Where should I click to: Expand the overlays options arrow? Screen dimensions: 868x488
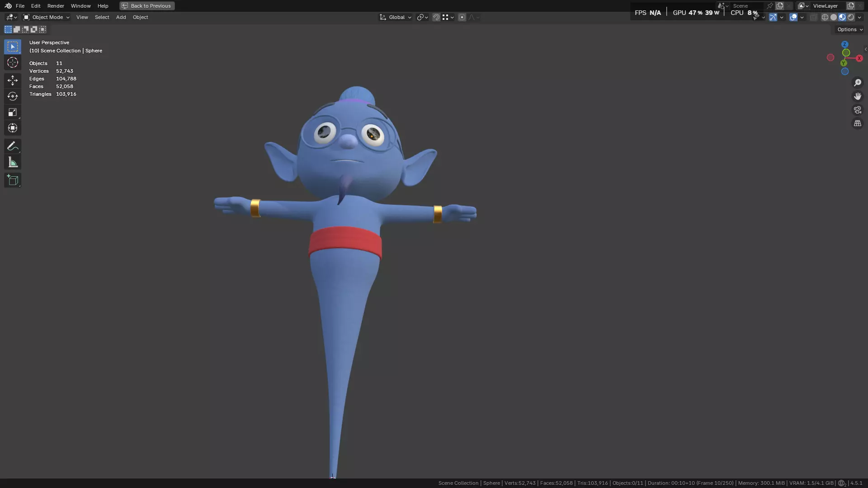[x=802, y=17]
